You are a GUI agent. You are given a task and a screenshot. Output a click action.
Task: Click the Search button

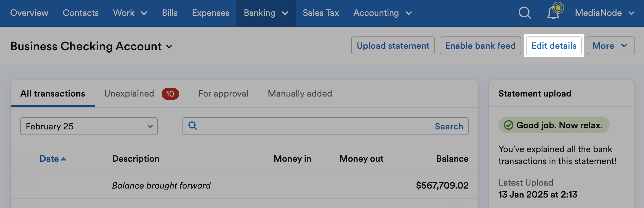tap(449, 126)
